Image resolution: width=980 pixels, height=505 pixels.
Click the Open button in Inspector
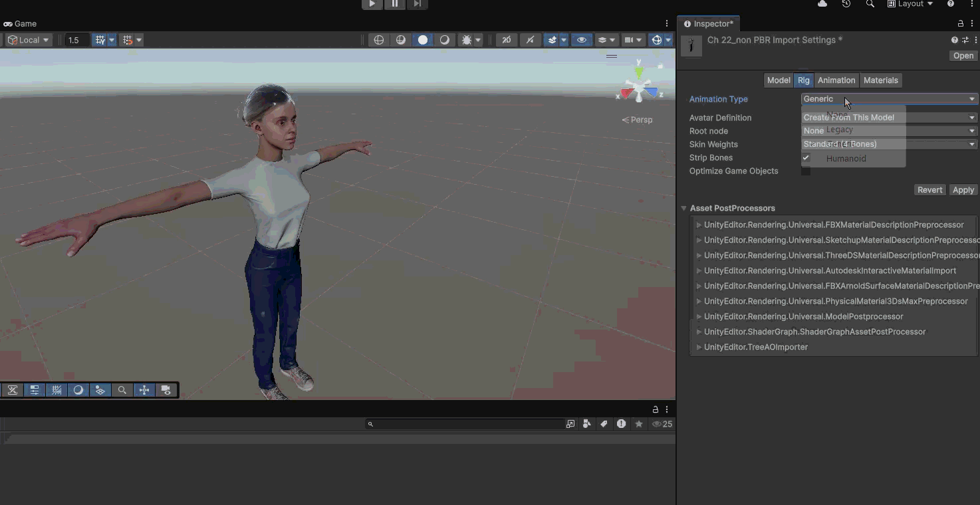[963, 56]
